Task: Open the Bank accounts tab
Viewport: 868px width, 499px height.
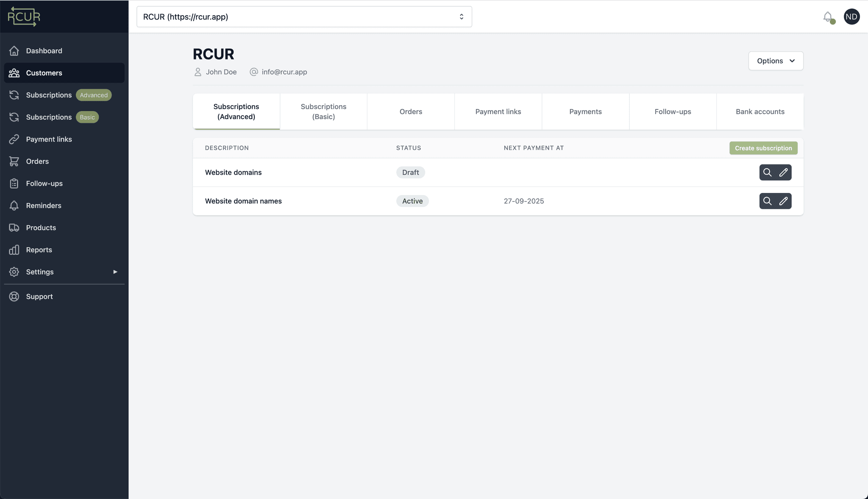Action: (x=759, y=112)
